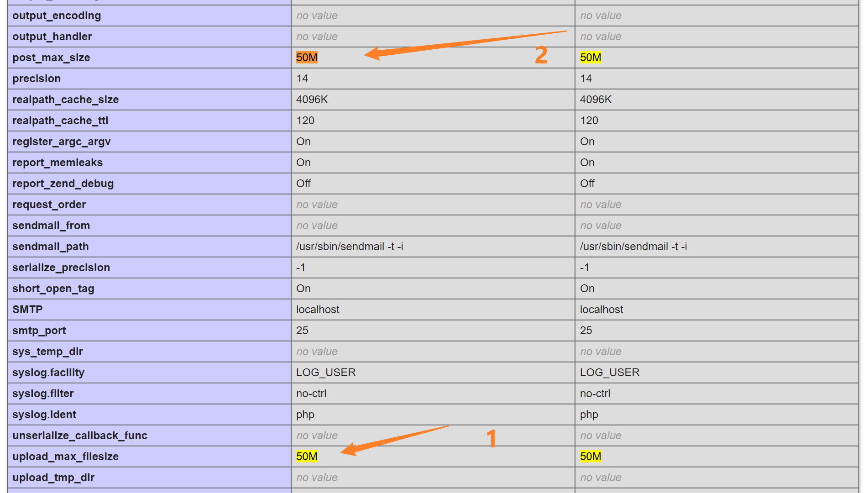The height and width of the screenshot is (493, 868).
Task: Click the report_zend_debug directive label
Action: [x=63, y=184]
